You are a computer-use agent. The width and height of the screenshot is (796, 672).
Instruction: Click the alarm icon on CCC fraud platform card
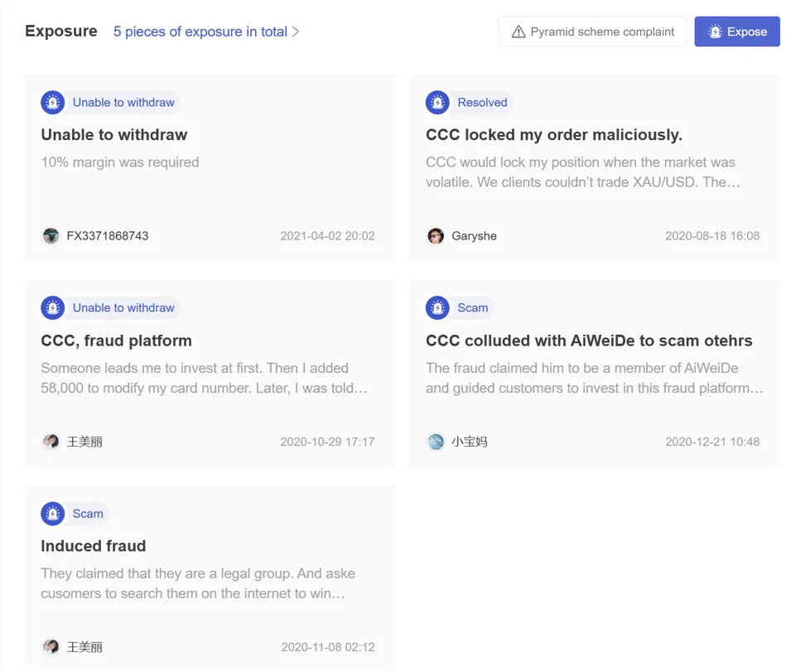point(52,307)
